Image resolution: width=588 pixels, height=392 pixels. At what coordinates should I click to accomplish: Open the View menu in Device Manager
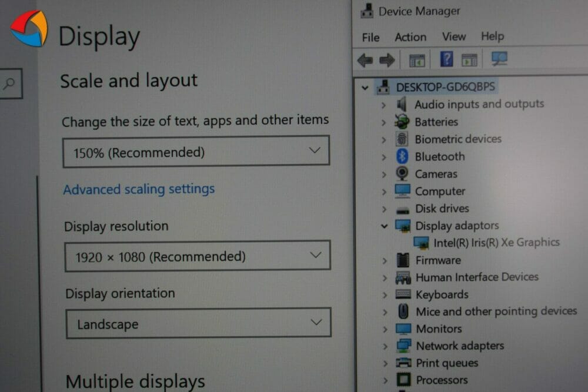tap(454, 36)
